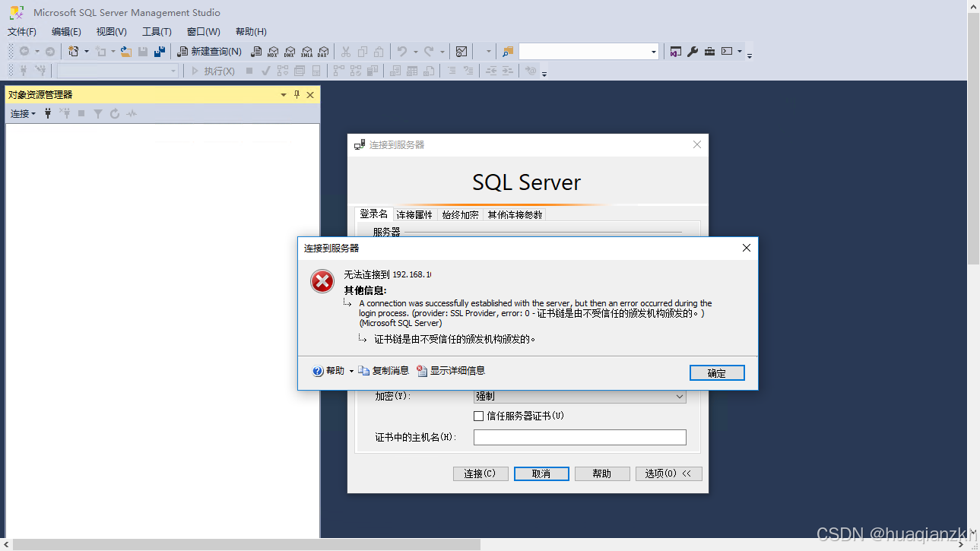
Task: Enable the Trust Server Certificate checkbox
Action: pos(478,416)
